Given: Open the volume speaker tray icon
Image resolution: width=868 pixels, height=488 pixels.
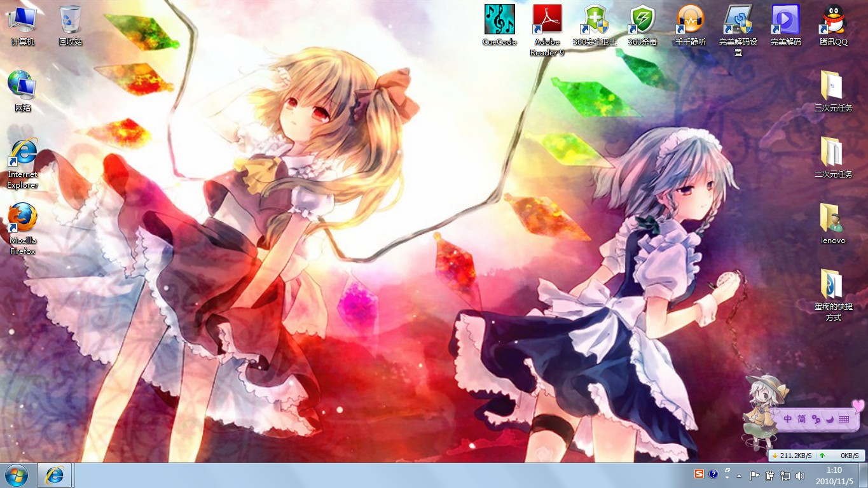Looking at the screenshot, I should 800,475.
